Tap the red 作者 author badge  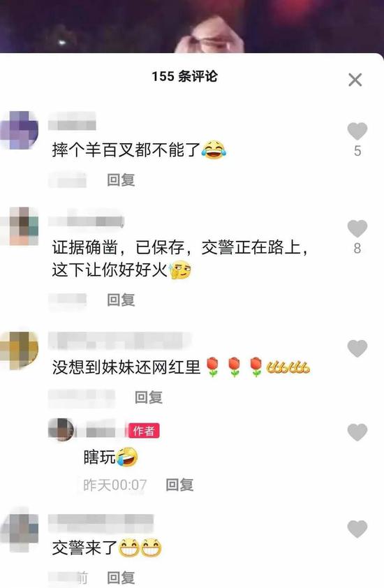144,430
